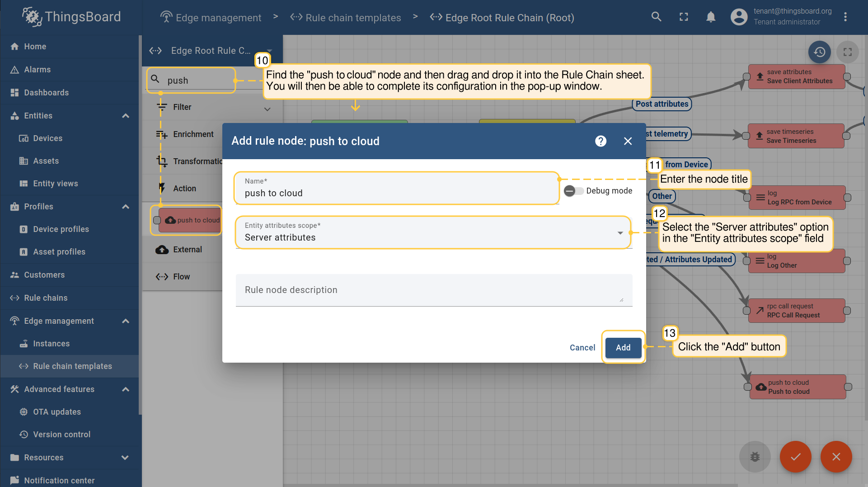Click the debug bug icon button
868x487 pixels.
click(x=755, y=457)
